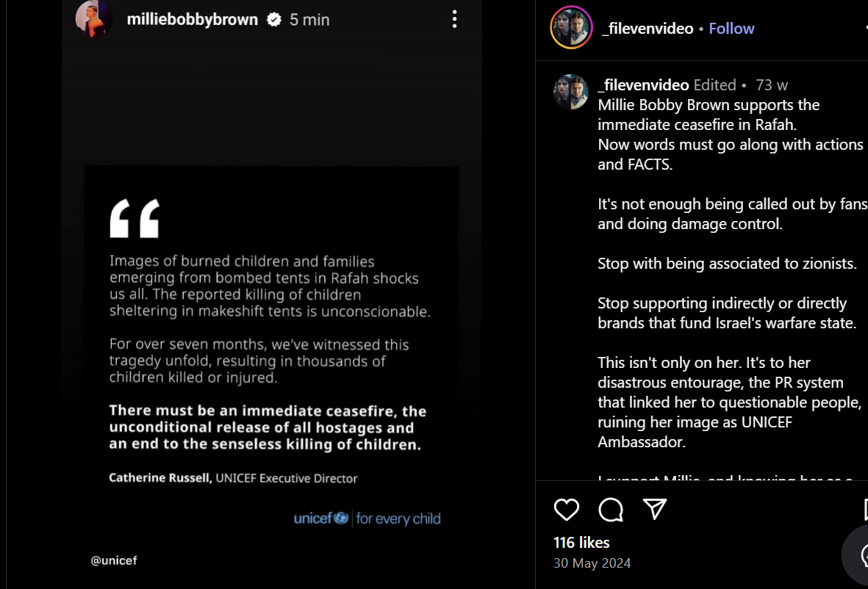The height and width of the screenshot is (589, 868).
Task: Click the unicef for every child logo
Action: point(367,518)
